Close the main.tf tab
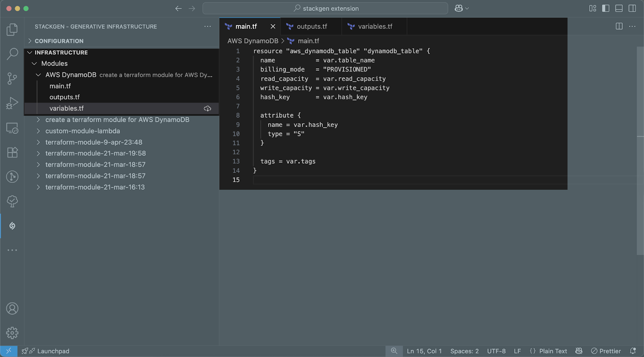644x357 pixels. tap(273, 27)
